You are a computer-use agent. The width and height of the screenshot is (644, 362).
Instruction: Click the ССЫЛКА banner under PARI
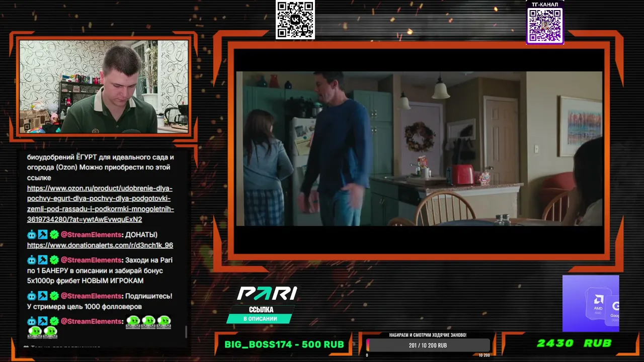[x=261, y=310]
